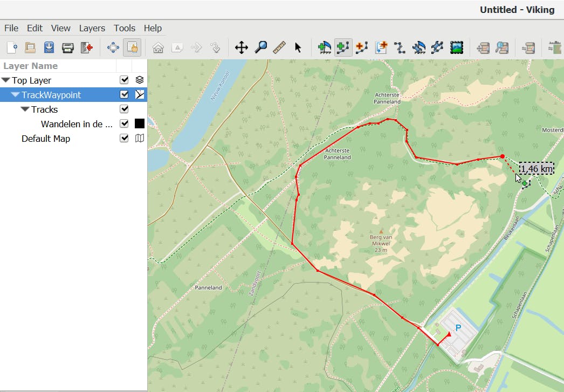The height and width of the screenshot is (392, 564).
Task: Toggle the Default Map visibility checkbox
Action: pyautogui.click(x=124, y=138)
